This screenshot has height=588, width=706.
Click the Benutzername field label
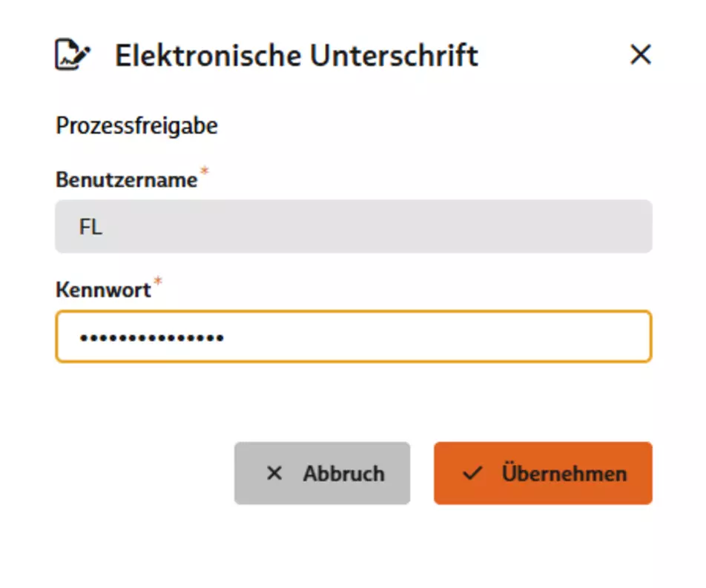tap(127, 179)
